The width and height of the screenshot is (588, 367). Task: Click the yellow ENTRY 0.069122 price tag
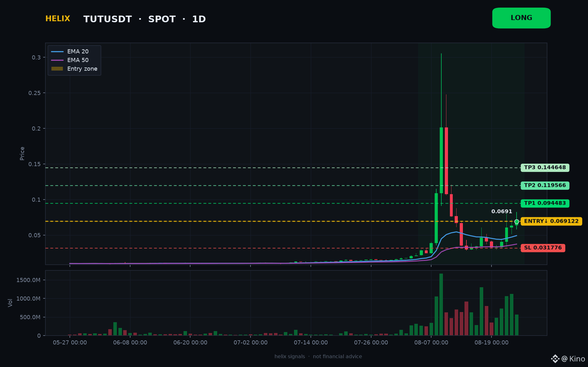click(551, 221)
